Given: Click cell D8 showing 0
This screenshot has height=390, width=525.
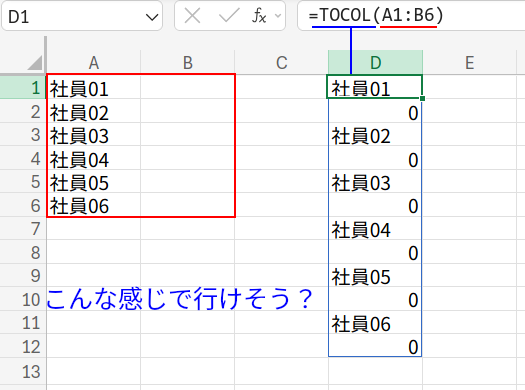Looking at the screenshot, I should click(375, 252).
